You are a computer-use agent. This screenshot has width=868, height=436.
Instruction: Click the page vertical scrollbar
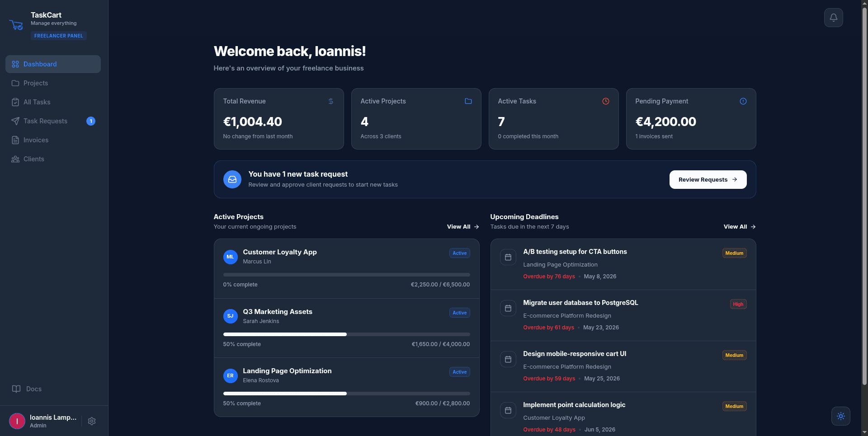click(x=864, y=197)
